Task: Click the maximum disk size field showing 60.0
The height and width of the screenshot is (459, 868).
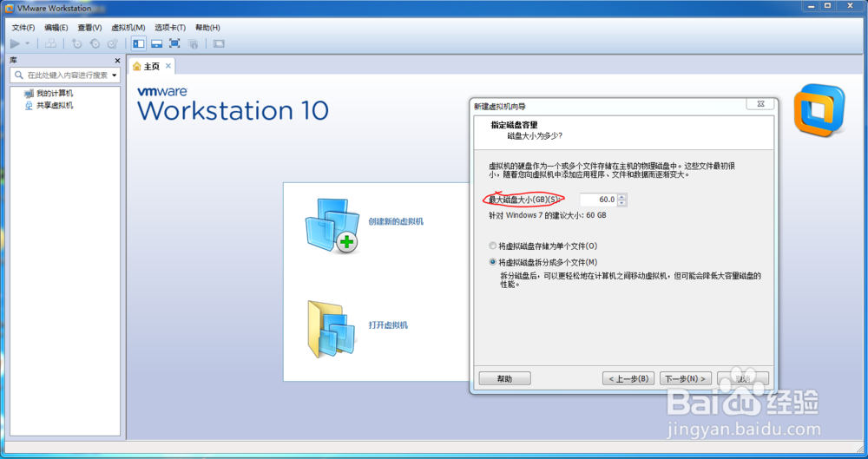Action: coord(598,200)
